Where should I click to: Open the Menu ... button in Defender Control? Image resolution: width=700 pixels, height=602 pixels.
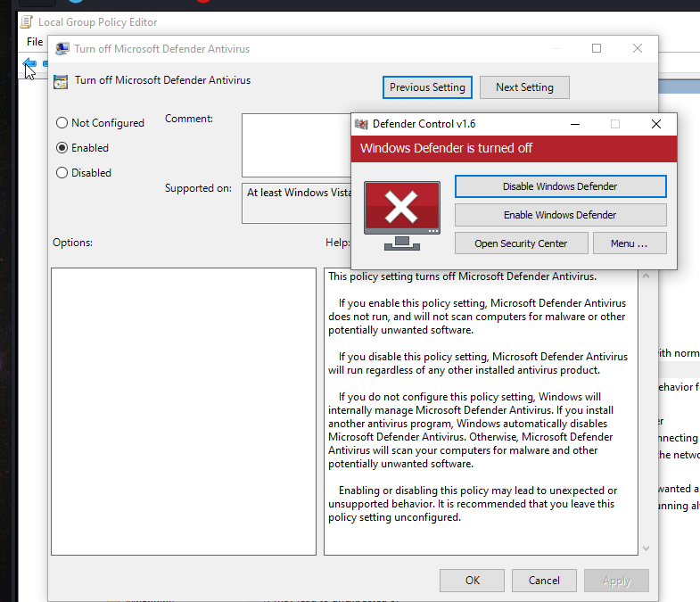(x=630, y=243)
